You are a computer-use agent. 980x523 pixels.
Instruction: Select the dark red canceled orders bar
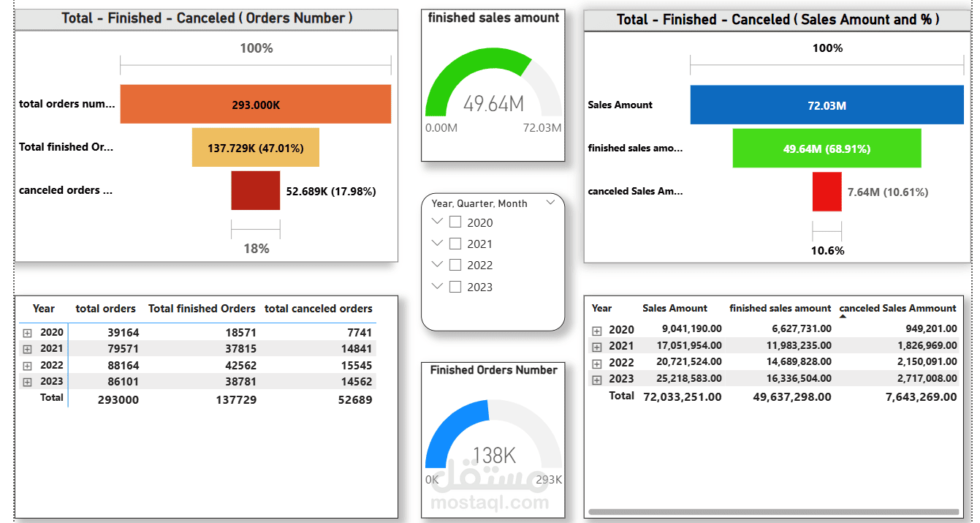click(x=256, y=190)
